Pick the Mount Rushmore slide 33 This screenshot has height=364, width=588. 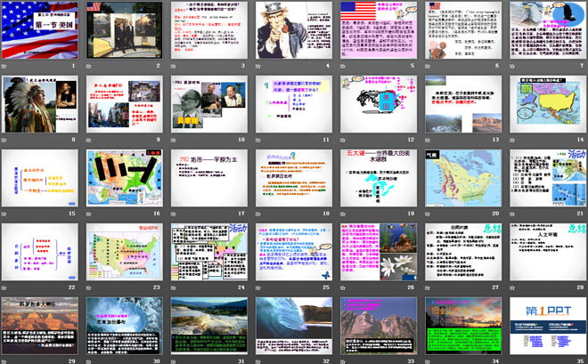pyautogui.click(x=377, y=326)
